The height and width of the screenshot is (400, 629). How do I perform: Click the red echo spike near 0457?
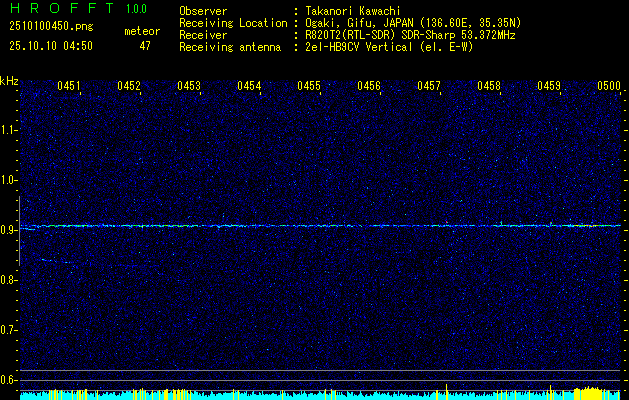446,222
